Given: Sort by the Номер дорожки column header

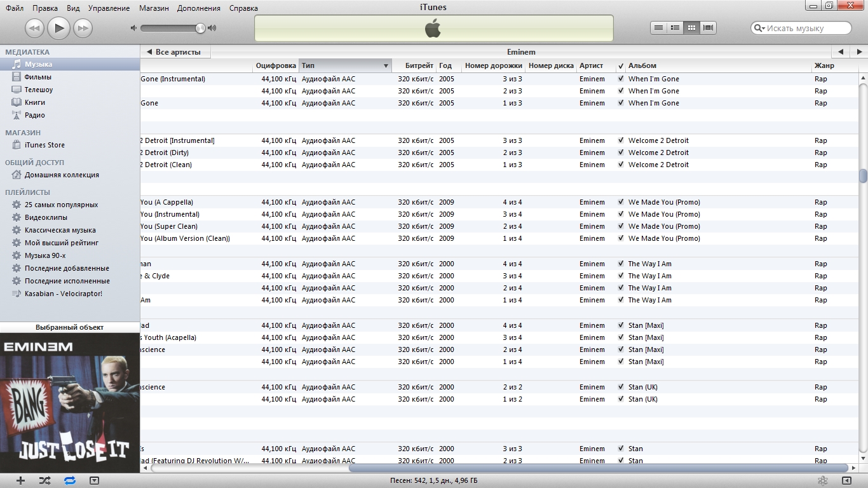Looking at the screenshot, I should tap(493, 65).
